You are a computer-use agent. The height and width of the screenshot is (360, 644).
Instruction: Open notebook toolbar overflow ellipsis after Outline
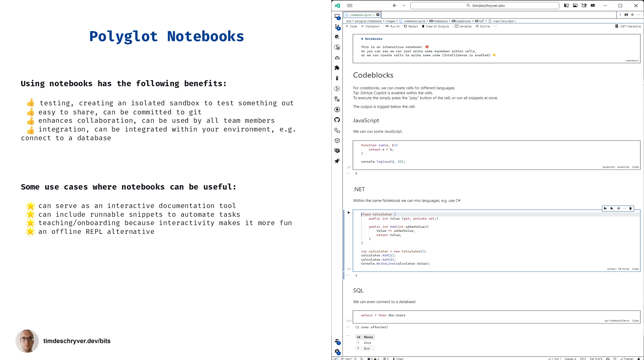pyautogui.click(x=495, y=26)
